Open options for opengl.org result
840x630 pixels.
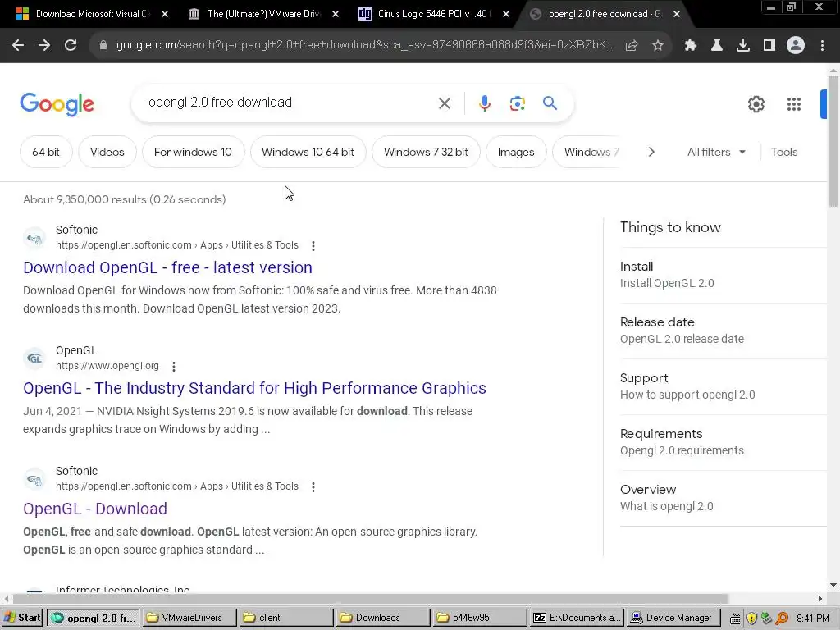(174, 367)
